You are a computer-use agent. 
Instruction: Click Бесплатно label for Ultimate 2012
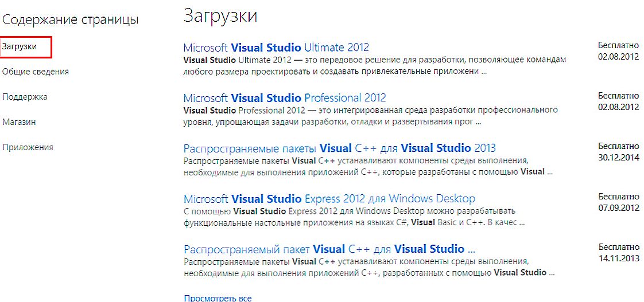(x=619, y=45)
